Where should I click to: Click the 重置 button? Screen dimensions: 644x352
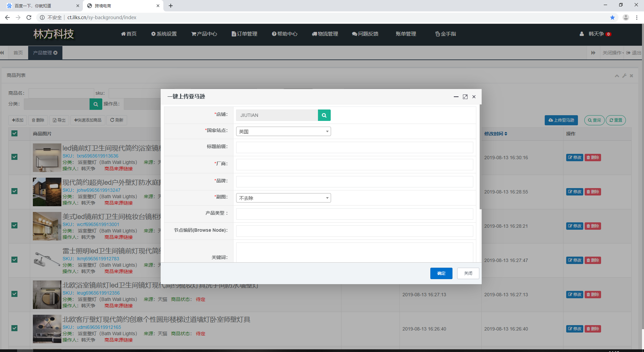coord(616,120)
